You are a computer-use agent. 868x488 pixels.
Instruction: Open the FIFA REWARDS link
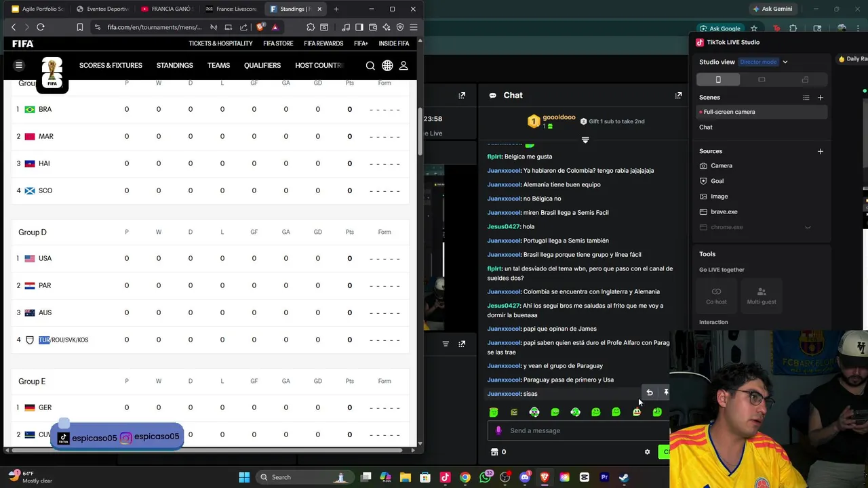tap(323, 43)
